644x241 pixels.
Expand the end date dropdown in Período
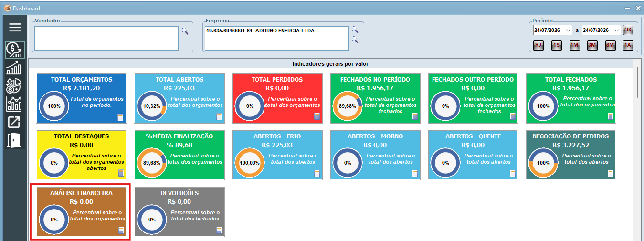[616, 30]
